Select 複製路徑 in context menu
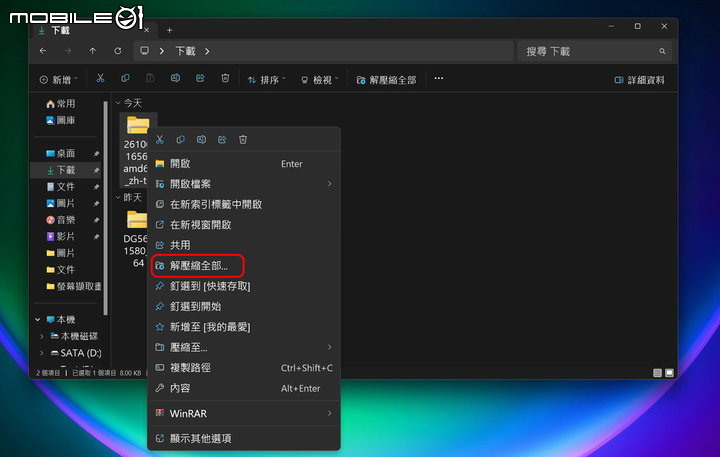The width and height of the screenshot is (720, 457). point(244,368)
